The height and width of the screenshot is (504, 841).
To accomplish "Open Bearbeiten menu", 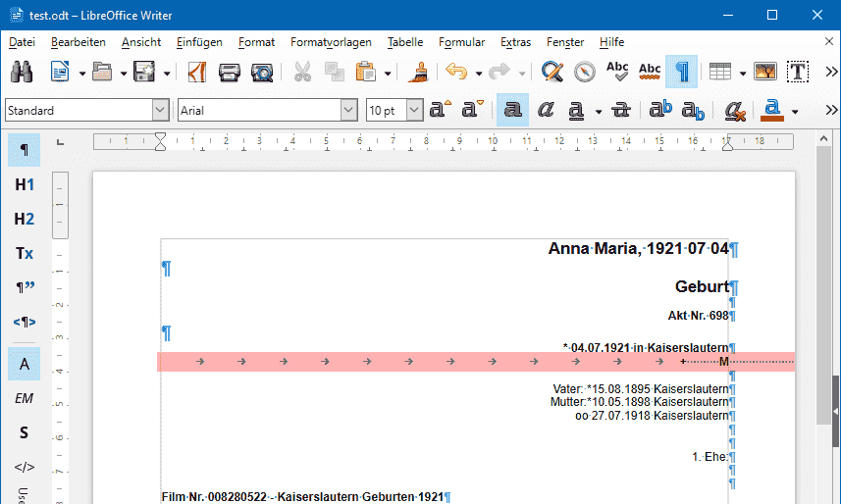I will (79, 42).
